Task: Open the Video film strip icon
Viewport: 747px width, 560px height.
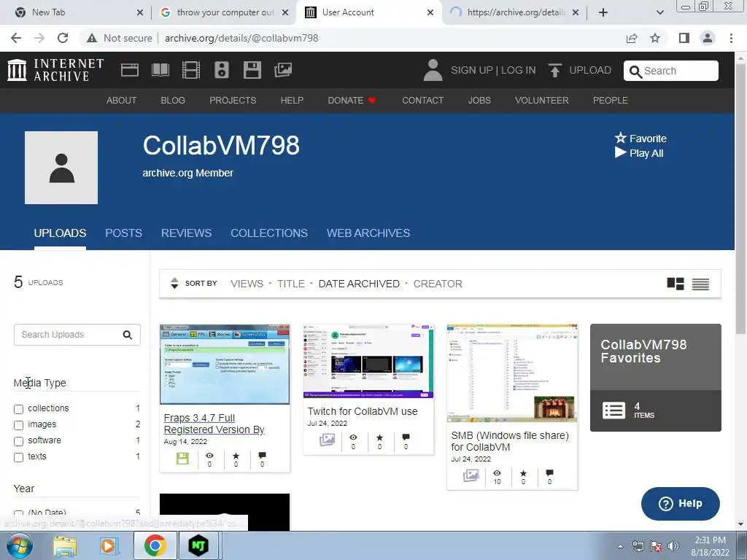Action: pyautogui.click(x=191, y=70)
